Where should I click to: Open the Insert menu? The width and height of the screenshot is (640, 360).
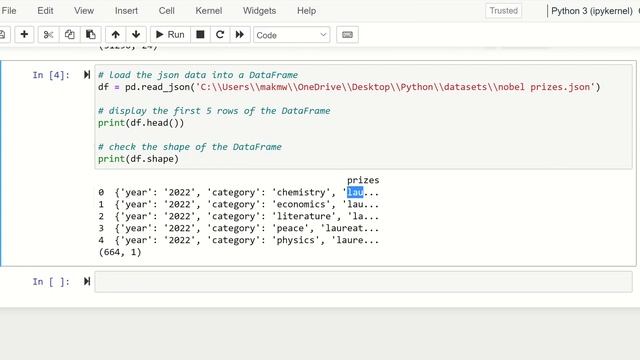pyautogui.click(x=126, y=11)
